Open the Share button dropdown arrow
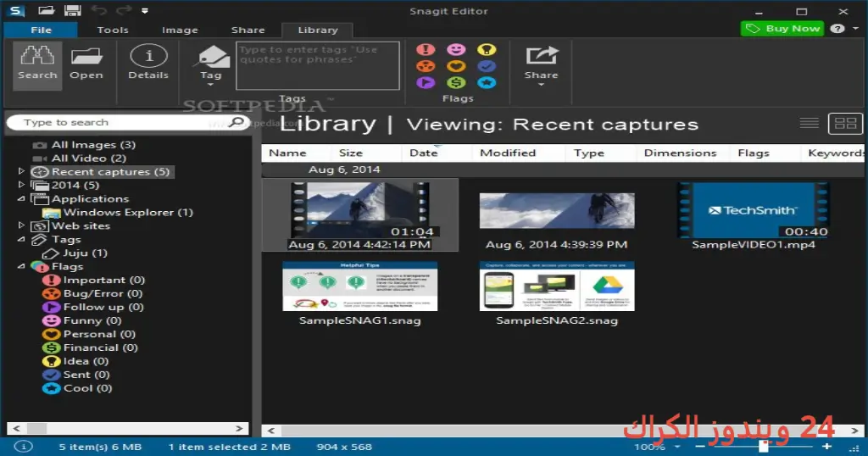This screenshot has height=456, width=868. 542,85
